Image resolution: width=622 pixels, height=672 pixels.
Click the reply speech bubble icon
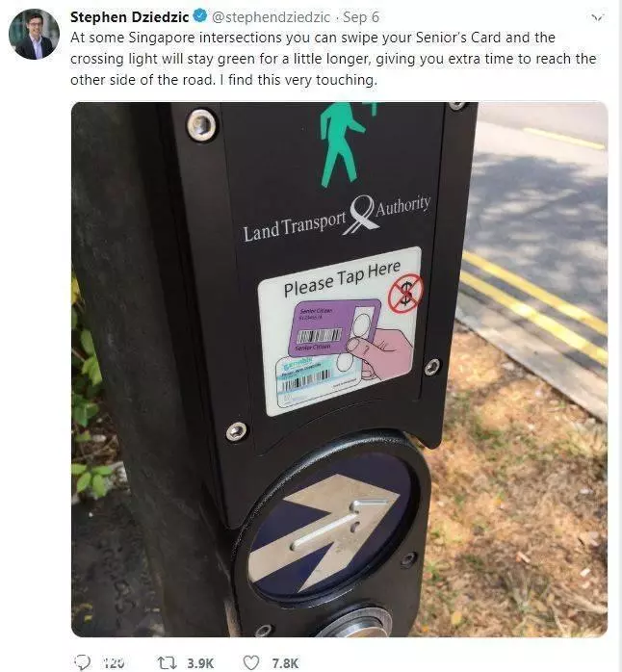coord(82,662)
